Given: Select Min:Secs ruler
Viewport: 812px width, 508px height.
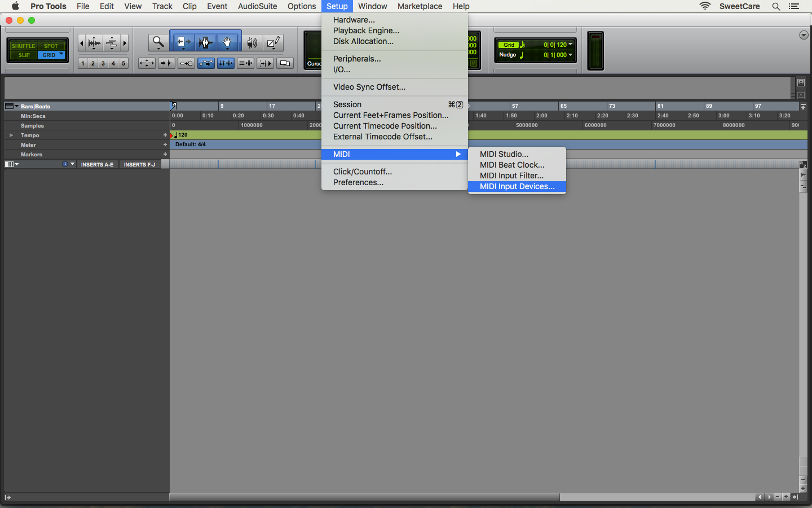Looking at the screenshot, I should 33,116.
